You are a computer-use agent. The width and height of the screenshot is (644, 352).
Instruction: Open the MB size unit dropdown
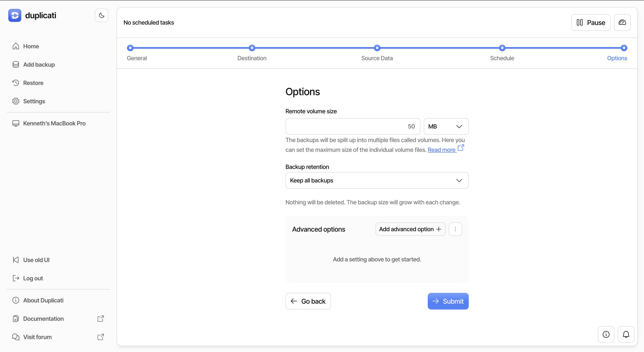coord(446,126)
